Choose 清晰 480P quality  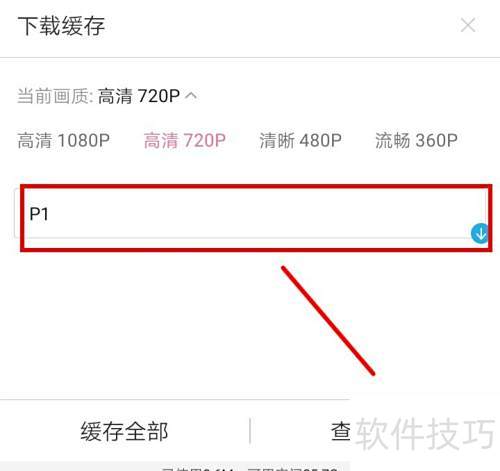(x=300, y=140)
